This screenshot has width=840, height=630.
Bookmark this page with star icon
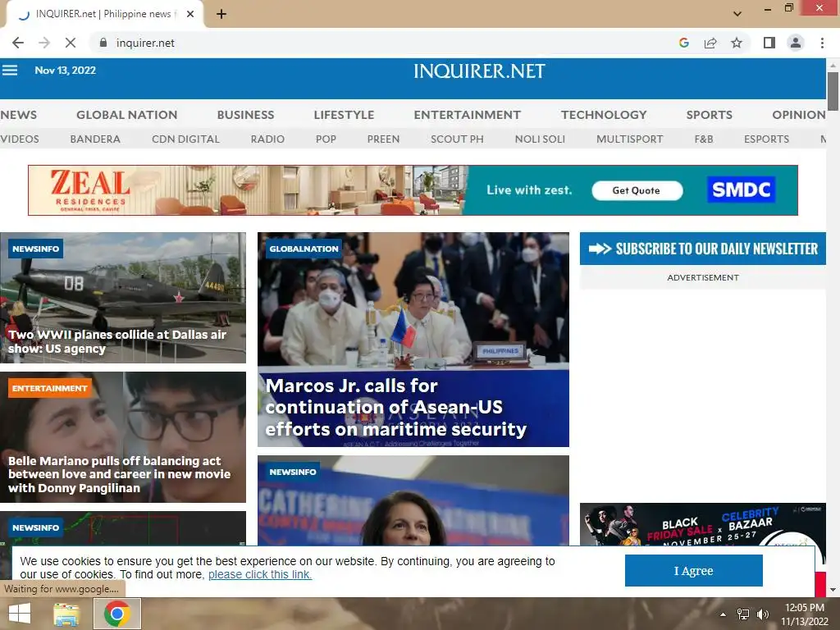[737, 43]
